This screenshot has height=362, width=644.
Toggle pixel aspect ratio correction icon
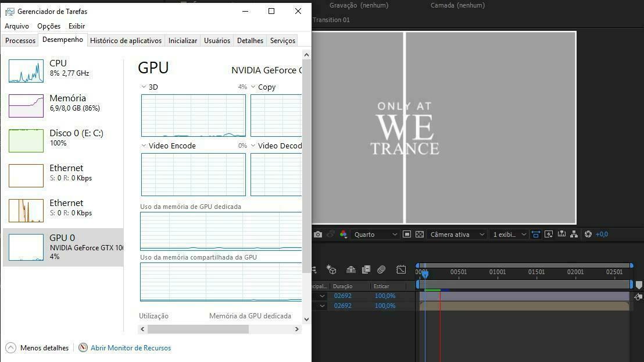pos(535,235)
